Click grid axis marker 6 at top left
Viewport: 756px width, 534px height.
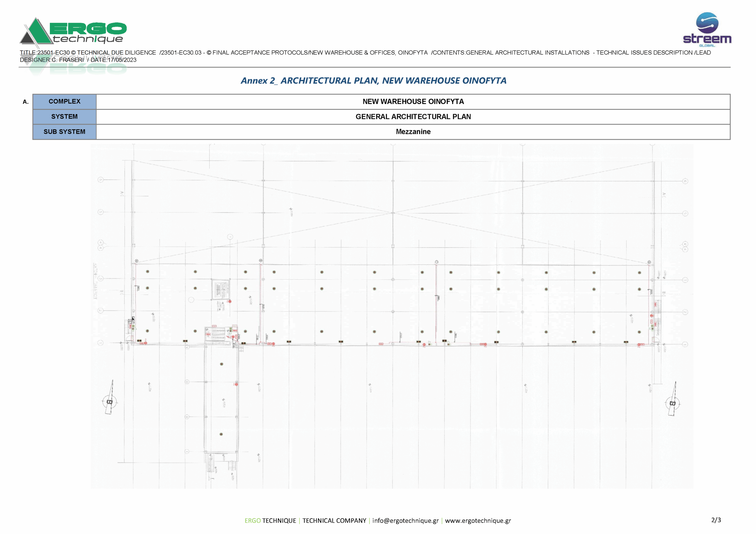point(100,180)
